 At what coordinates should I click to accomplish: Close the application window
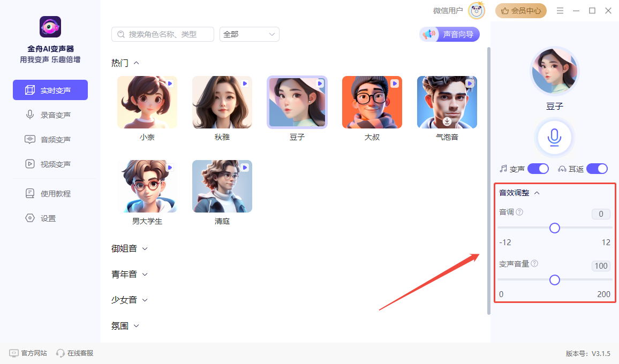[608, 11]
